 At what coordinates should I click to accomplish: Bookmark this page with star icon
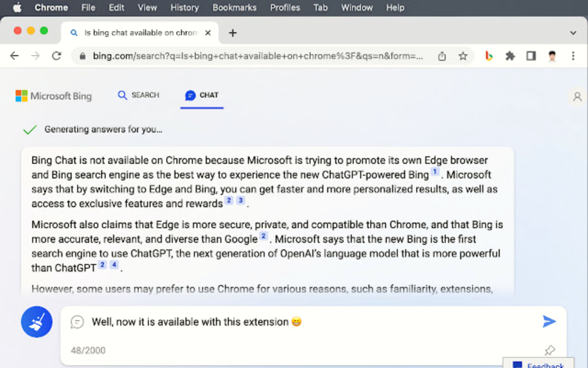pyautogui.click(x=463, y=56)
